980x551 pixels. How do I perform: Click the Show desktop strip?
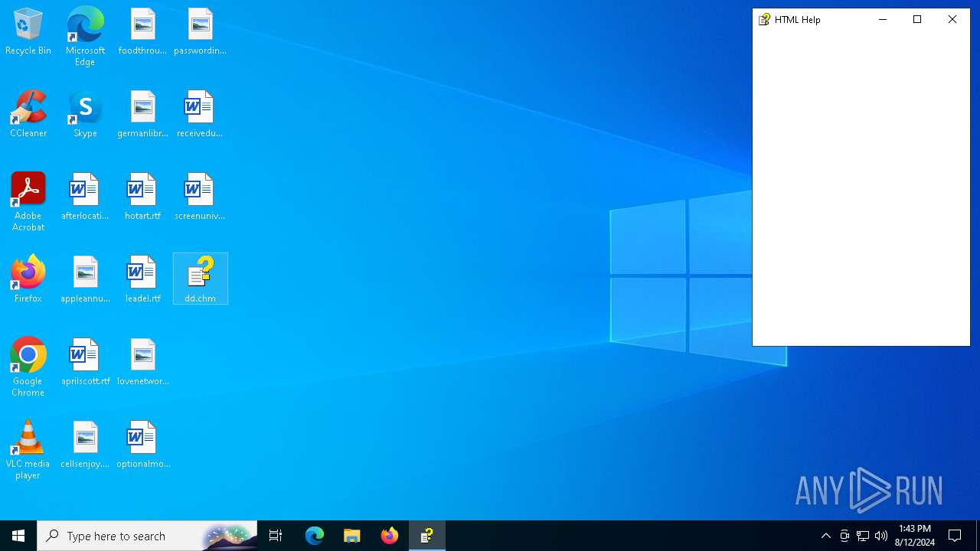(978, 536)
